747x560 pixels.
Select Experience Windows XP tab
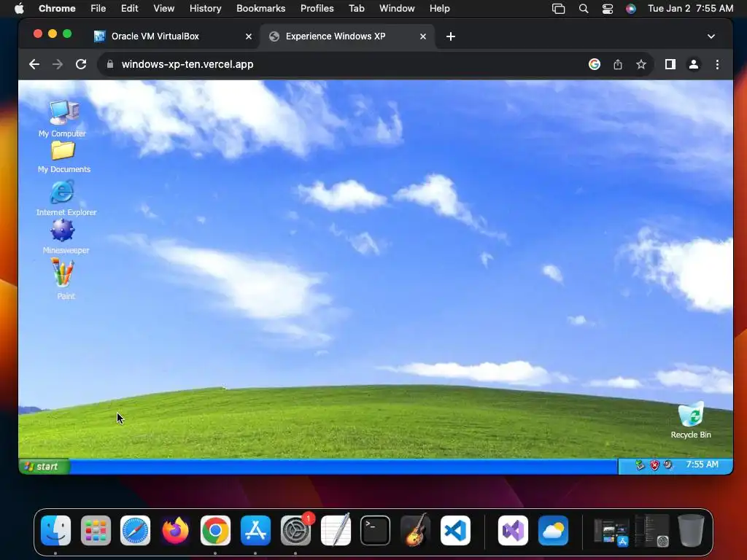coord(348,36)
